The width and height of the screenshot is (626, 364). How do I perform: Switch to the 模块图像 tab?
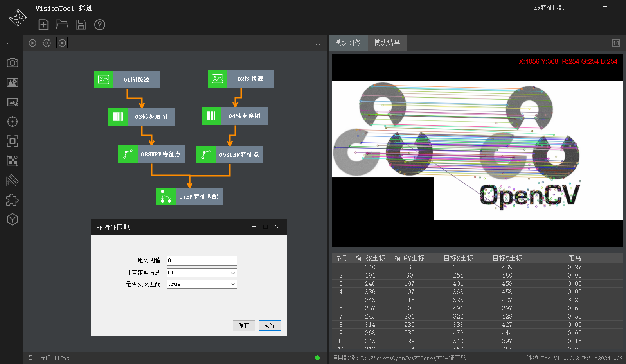pos(348,43)
